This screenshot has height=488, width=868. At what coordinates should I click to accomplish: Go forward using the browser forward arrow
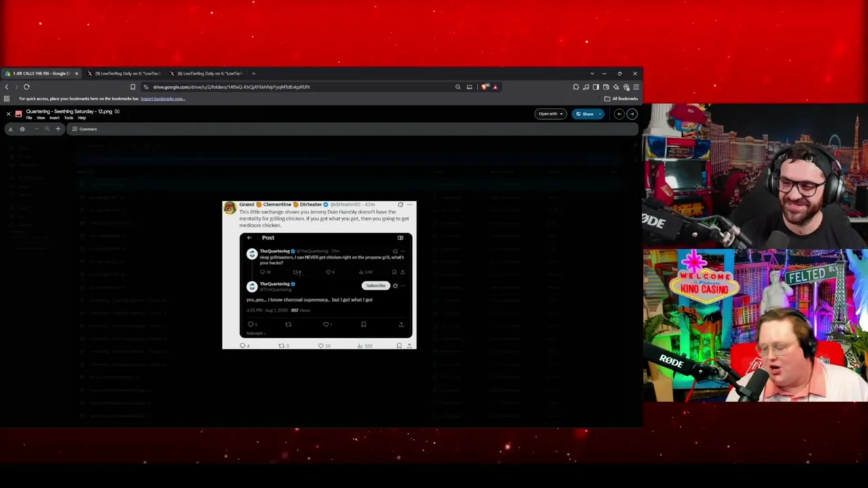(16, 87)
